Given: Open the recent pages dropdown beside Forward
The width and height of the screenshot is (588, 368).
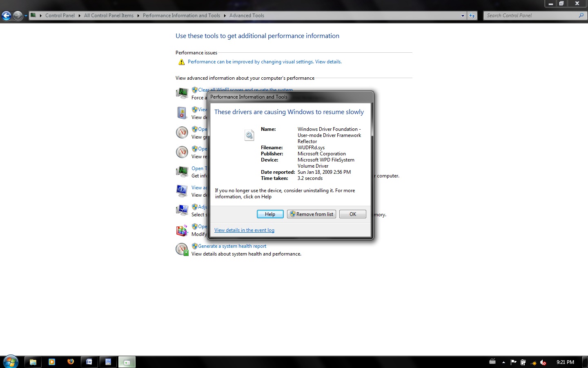Looking at the screenshot, I should pos(26,16).
